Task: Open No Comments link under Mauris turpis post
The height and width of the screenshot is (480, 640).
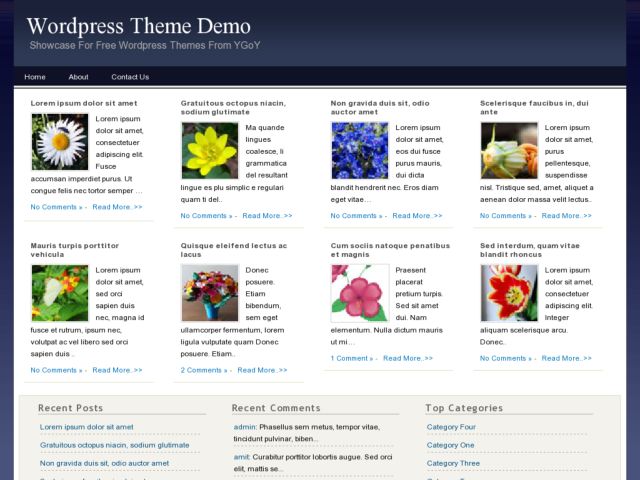Action: tap(56, 370)
